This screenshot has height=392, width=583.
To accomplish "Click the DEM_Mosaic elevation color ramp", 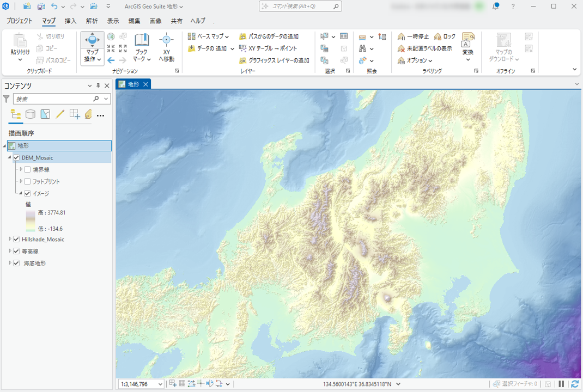I will 30,220.
